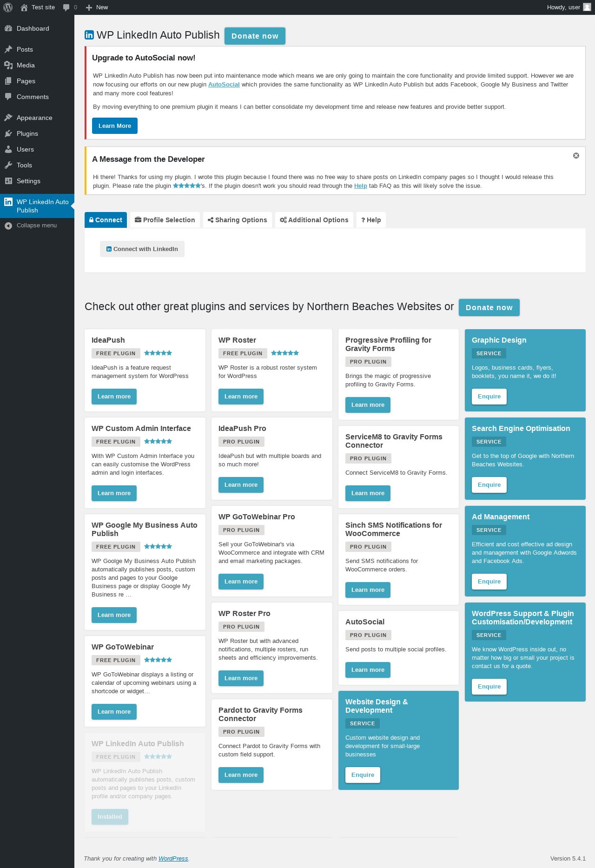Click Learn more under WP Roster
The image size is (595, 868).
[241, 397]
